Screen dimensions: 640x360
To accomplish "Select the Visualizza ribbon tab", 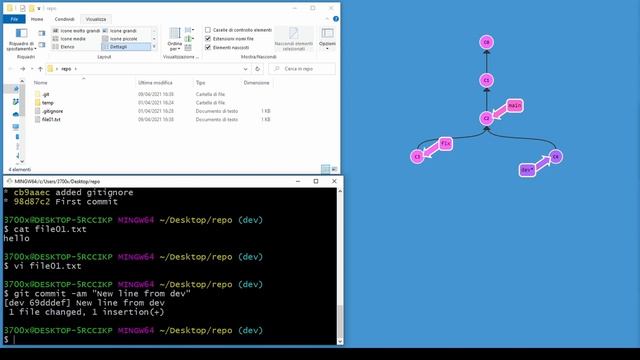I will (x=96, y=19).
